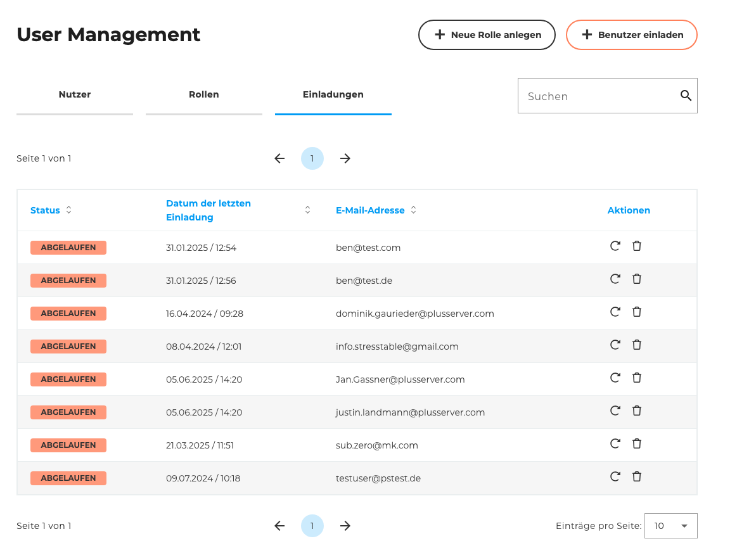Resend invitation for ben@test.com

(615, 246)
